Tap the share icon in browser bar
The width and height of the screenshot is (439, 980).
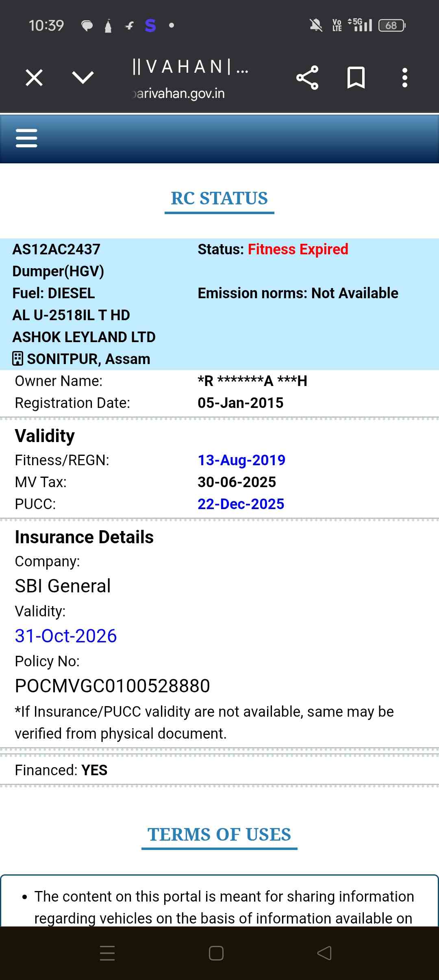(307, 78)
